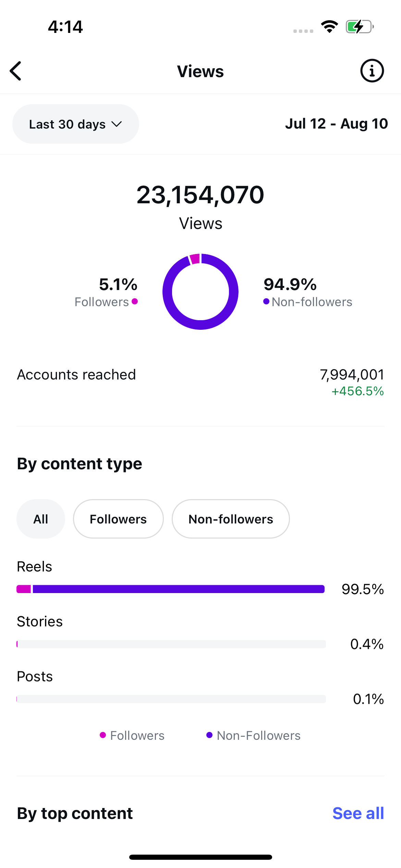Tap the cellular signal dots indicator
Image resolution: width=401 pixels, height=868 pixels.
click(303, 31)
